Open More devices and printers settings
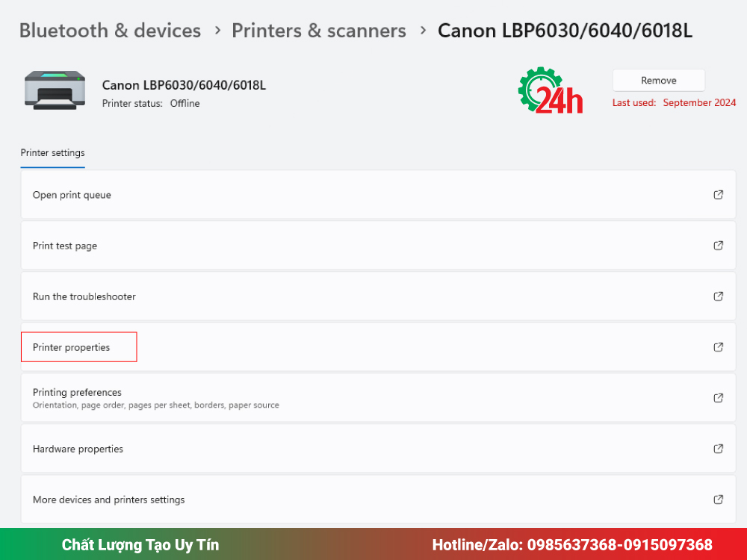This screenshot has width=747, height=560. (378, 500)
